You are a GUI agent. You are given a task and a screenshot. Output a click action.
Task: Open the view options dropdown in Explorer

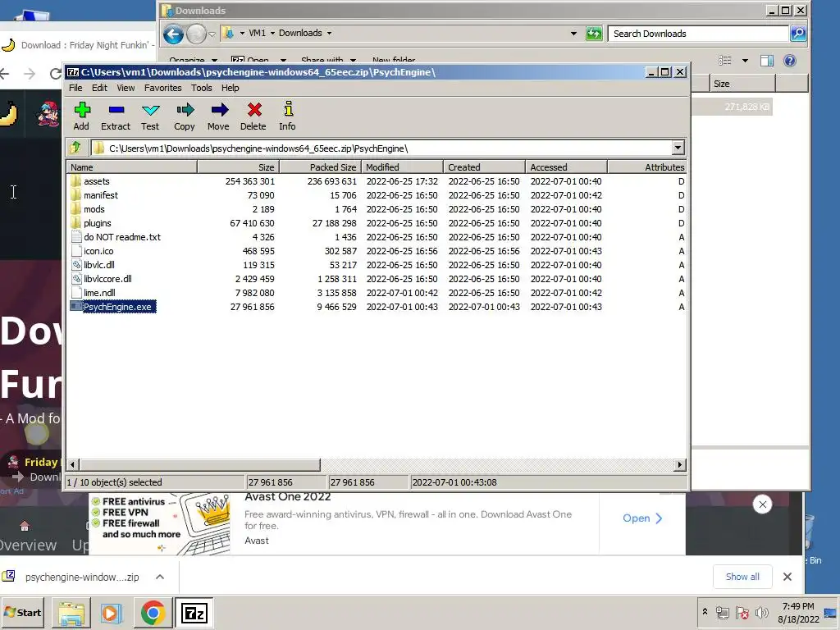(745, 61)
